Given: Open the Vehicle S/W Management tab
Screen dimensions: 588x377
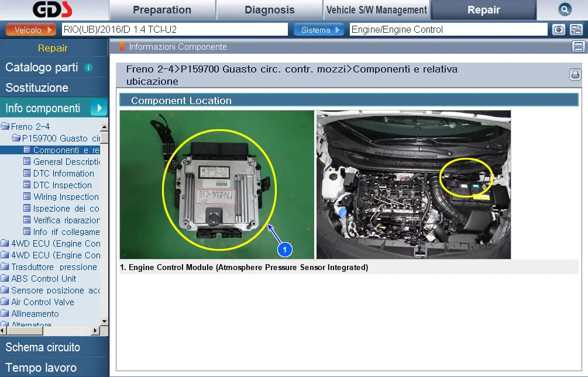Looking at the screenshot, I should tap(377, 10).
